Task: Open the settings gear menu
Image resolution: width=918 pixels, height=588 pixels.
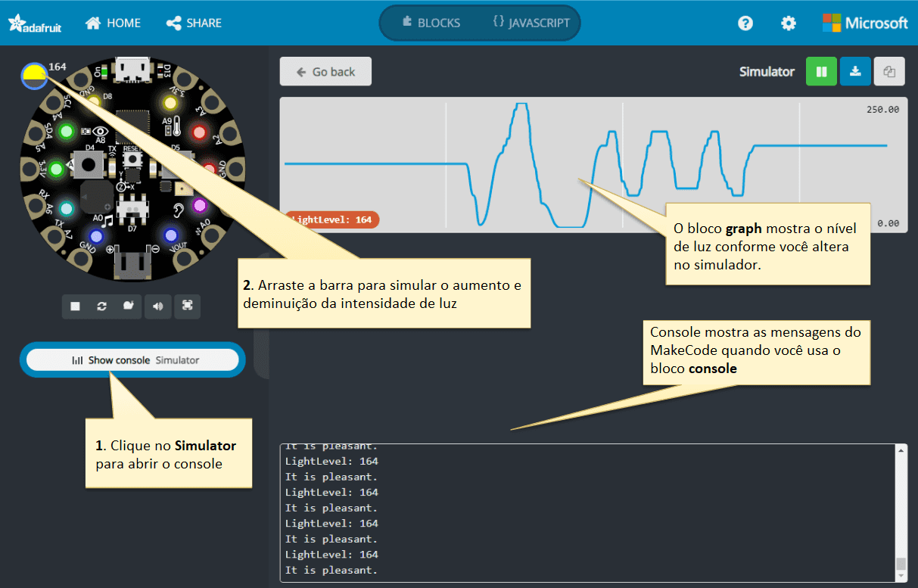Action: point(789,23)
